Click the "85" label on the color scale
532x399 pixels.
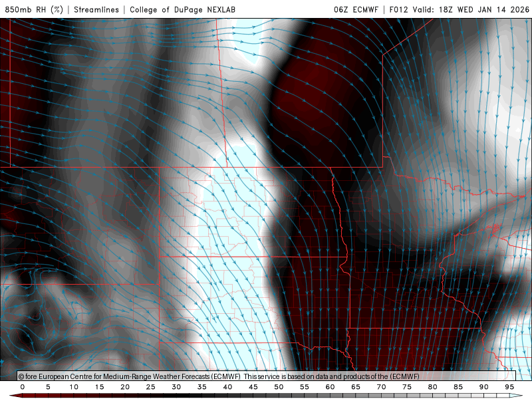(458, 387)
